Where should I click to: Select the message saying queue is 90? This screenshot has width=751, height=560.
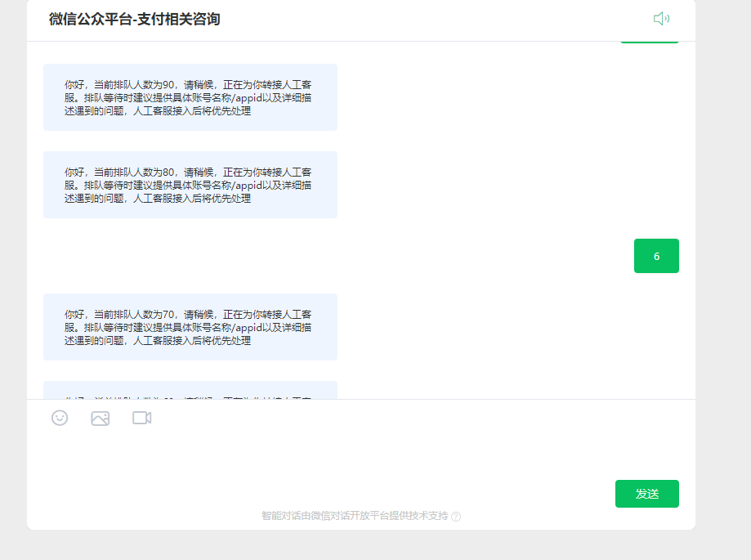(190, 97)
